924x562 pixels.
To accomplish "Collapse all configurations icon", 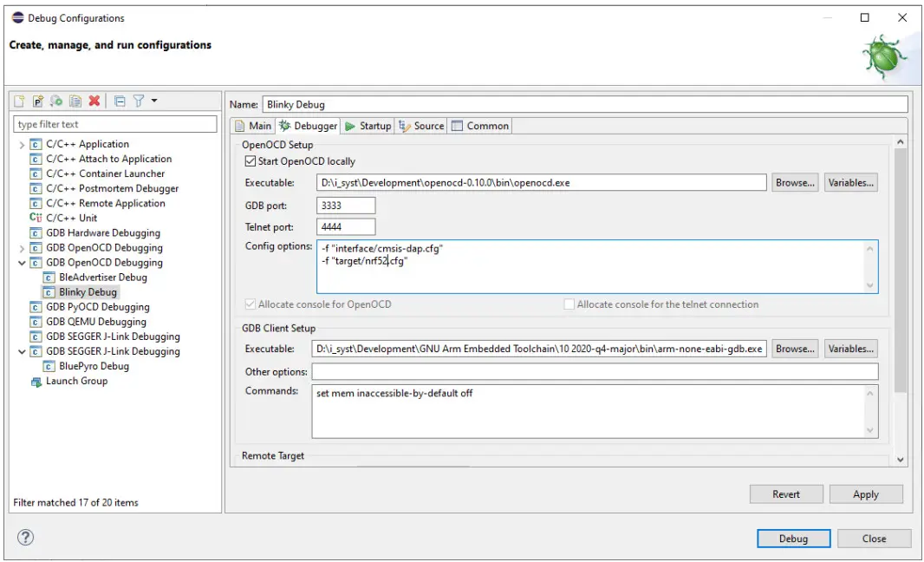I will coord(120,101).
